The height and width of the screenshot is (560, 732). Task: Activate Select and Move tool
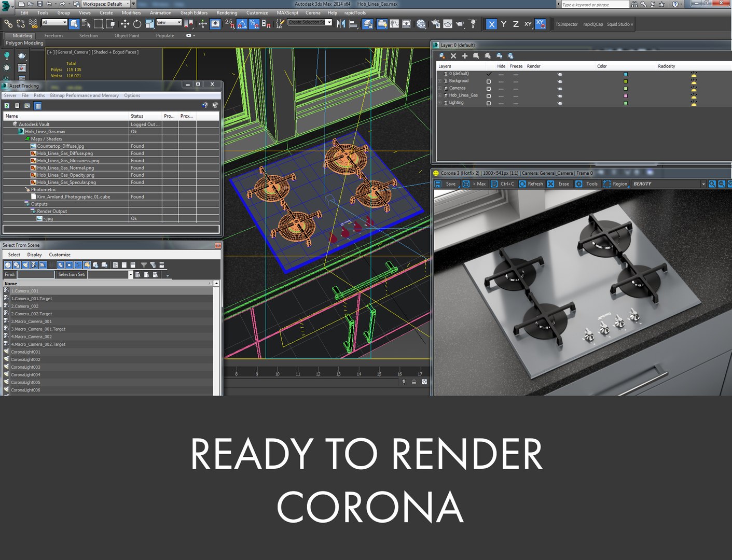tap(125, 23)
